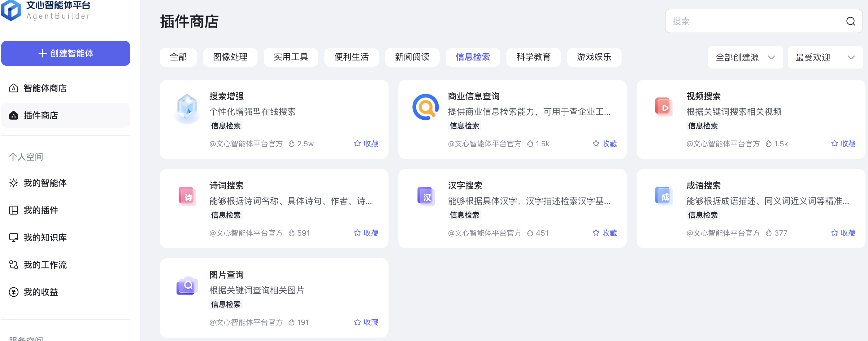Click the 诗词搜索 pink icon
The width and height of the screenshot is (868, 341).
tap(187, 196)
